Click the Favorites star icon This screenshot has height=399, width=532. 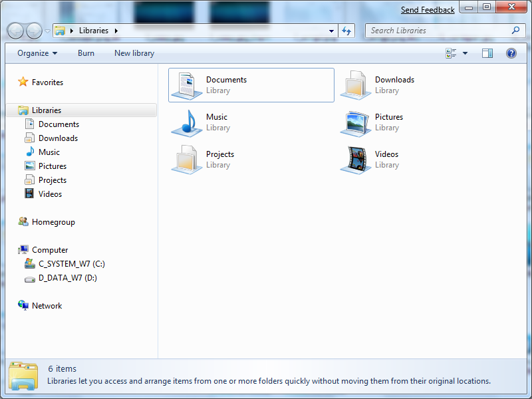[23, 82]
